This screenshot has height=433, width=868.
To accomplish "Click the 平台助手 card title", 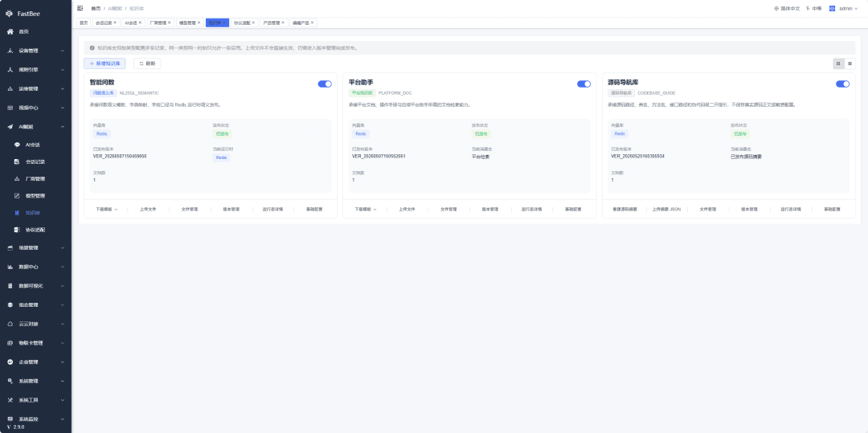I will point(361,83).
